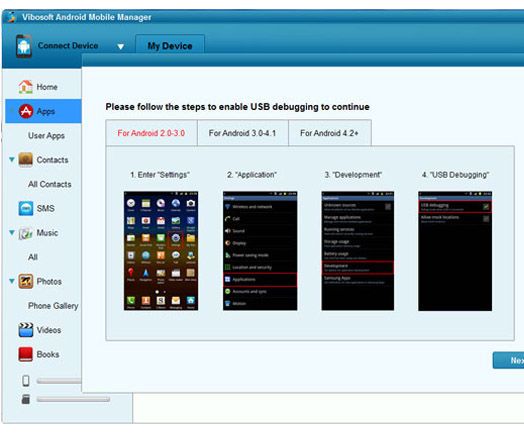Collapse the Photos section triangle
This screenshot has width=524, height=436.
12,281
